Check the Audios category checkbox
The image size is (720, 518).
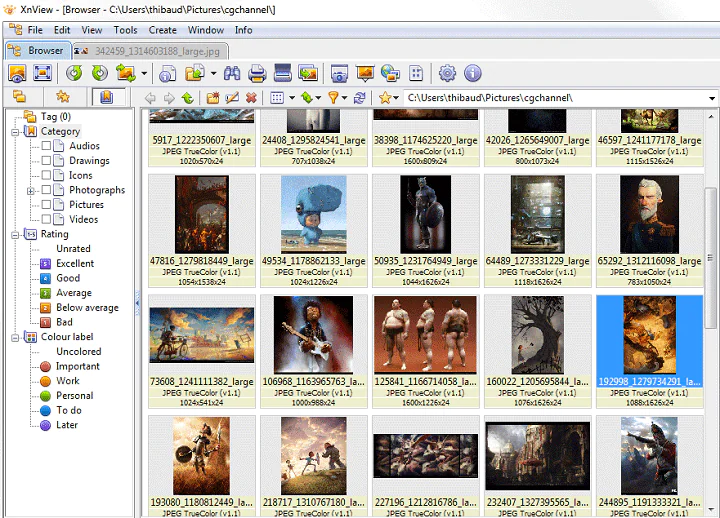pyautogui.click(x=46, y=146)
